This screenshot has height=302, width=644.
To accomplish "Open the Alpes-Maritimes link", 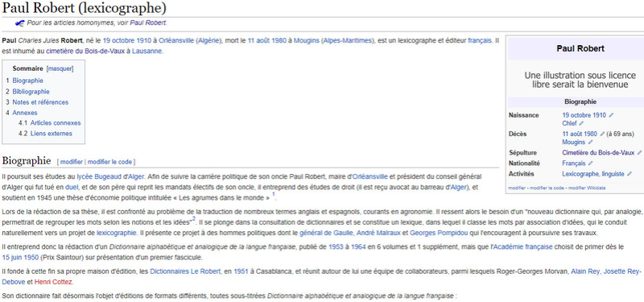I will [347, 41].
